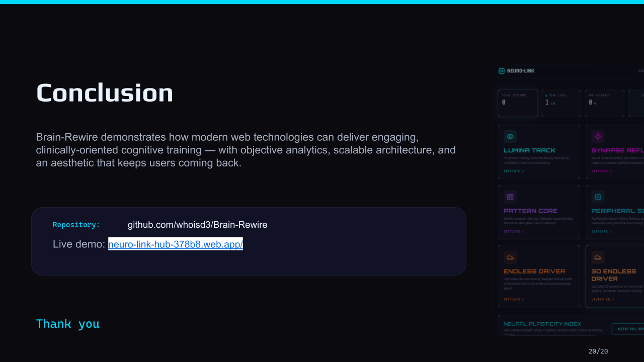Select the Total Sessions stat card
Viewport: 644px width, 362px height.
pos(518,103)
